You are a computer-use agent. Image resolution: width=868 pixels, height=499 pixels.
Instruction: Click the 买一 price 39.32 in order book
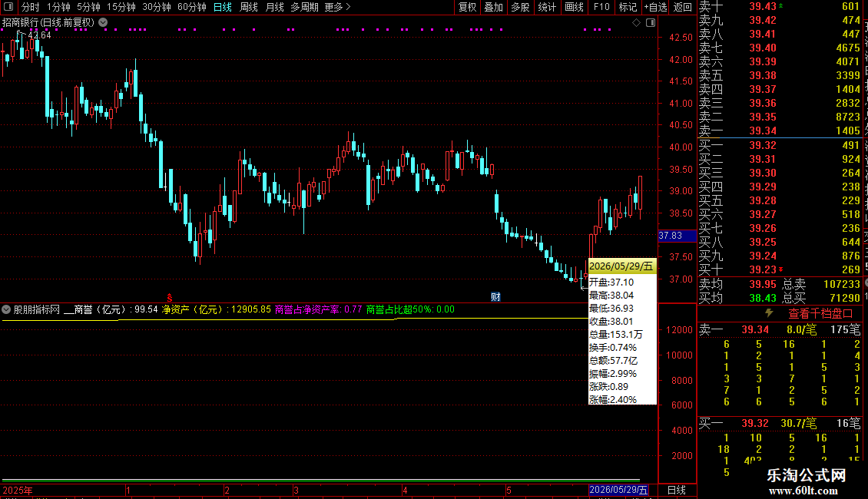tap(762, 145)
